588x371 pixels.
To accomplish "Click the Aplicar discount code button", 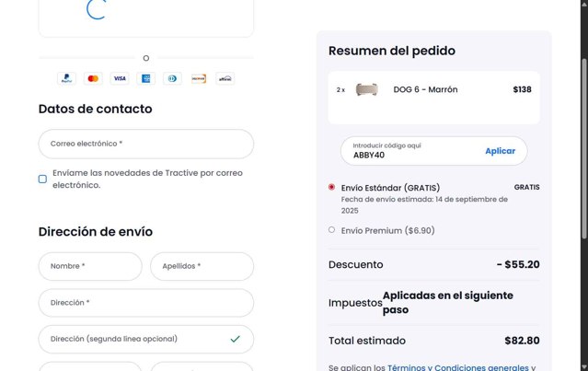I will (501, 151).
